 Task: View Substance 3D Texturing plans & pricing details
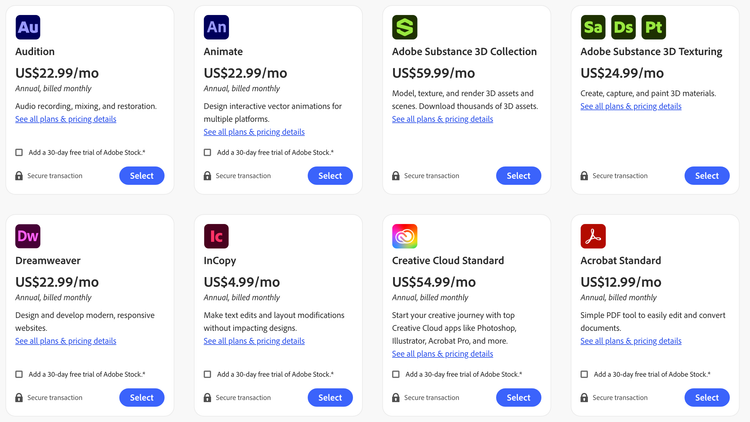pyautogui.click(x=631, y=106)
